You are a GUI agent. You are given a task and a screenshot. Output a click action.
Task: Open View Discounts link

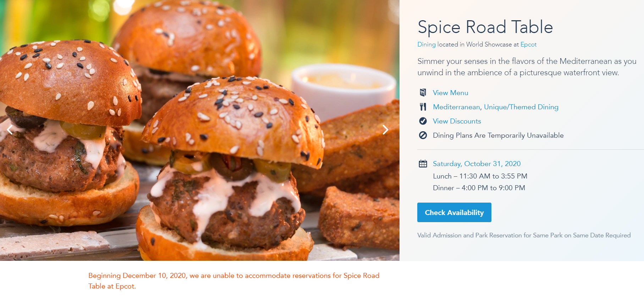click(457, 121)
